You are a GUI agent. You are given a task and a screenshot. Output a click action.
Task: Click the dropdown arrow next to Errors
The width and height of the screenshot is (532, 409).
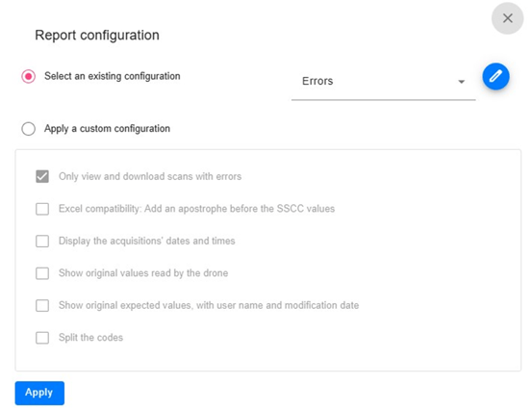(461, 82)
